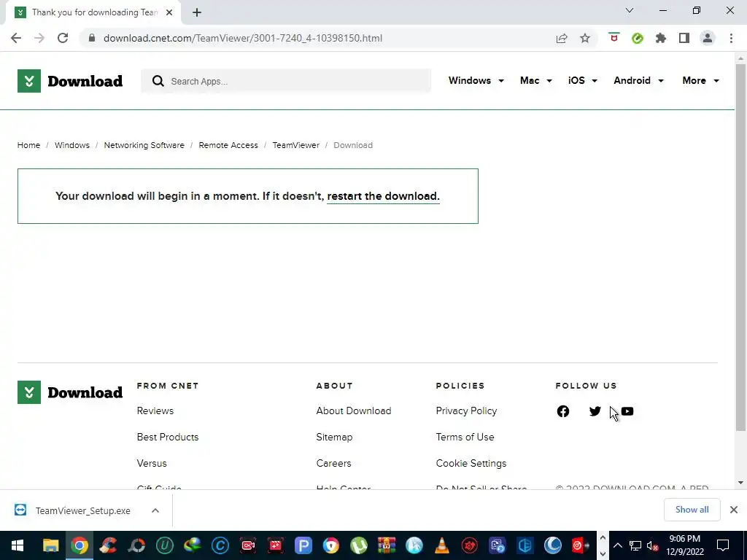Open TeamViewer breadcrumb link
This screenshot has width=747, height=560.
coord(296,145)
